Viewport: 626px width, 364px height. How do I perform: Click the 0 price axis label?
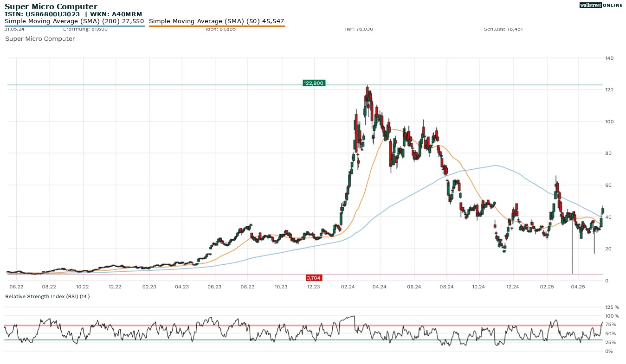(x=607, y=281)
